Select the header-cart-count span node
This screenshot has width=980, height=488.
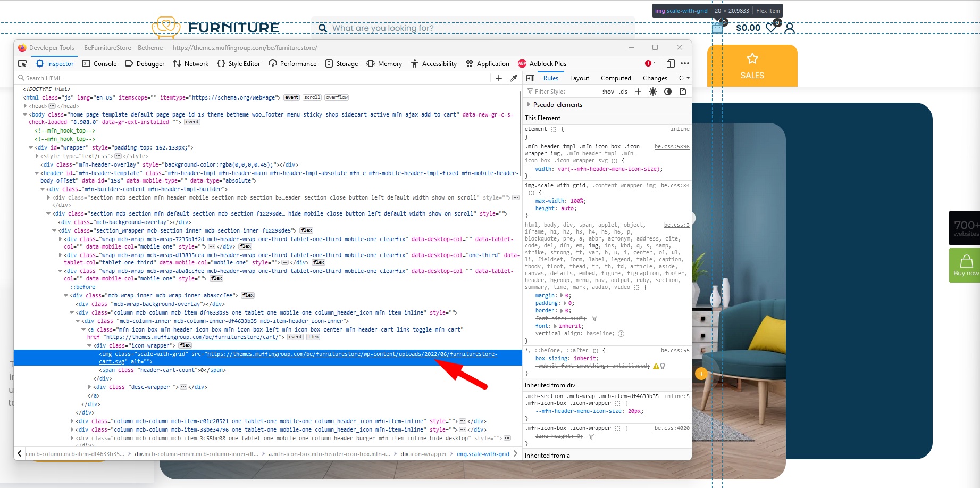click(162, 370)
